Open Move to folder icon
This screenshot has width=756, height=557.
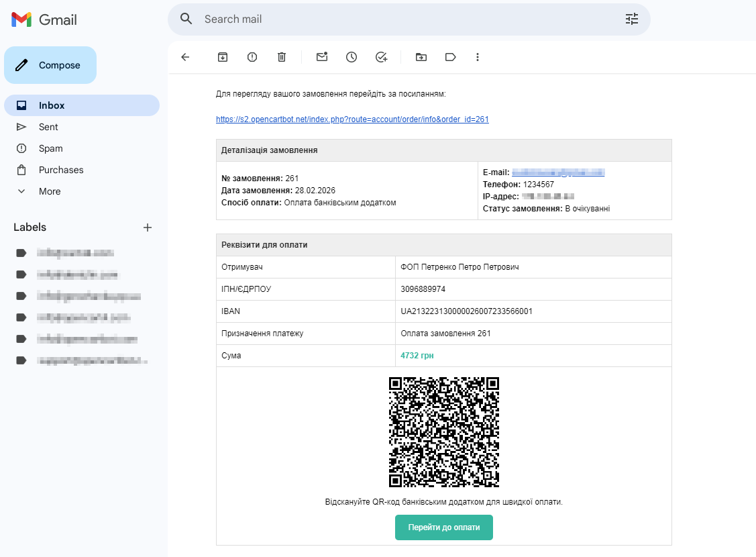pyautogui.click(x=421, y=57)
